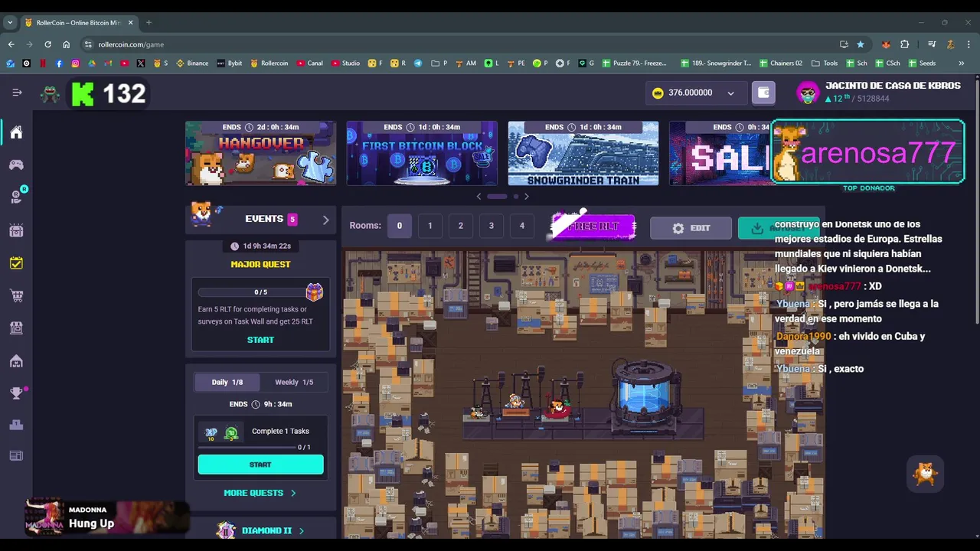Viewport: 980px width, 551px height.
Task: Open browser home button
Action: (x=66, y=44)
